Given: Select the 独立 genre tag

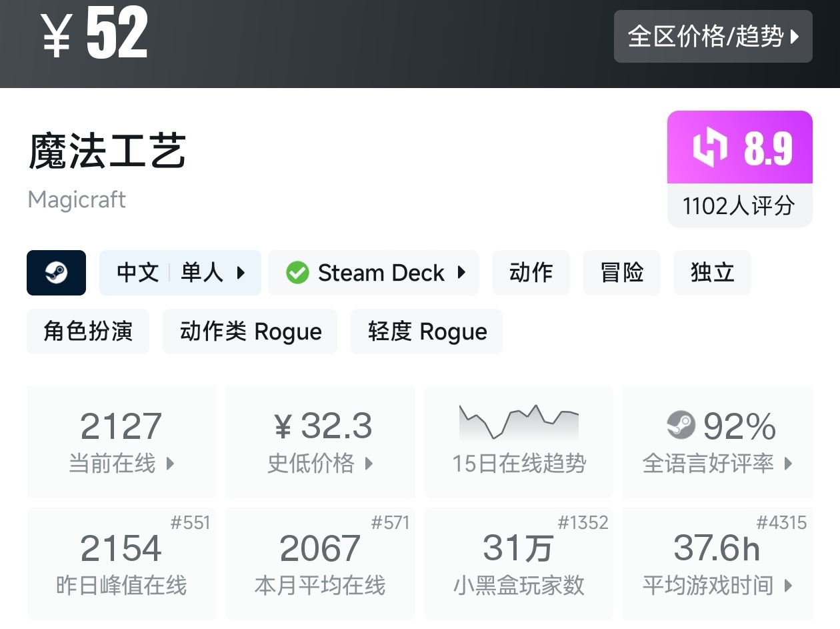Looking at the screenshot, I should point(712,273).
